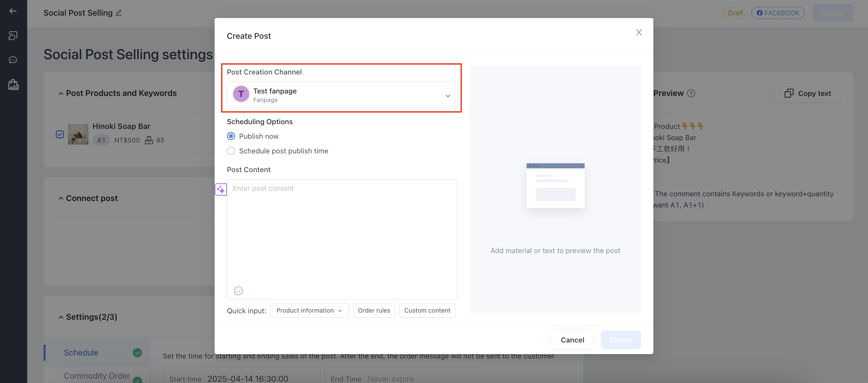Screen dimensions: 868x383
Task: Open the emoji picker smiley icon
Action: [238, 290]
